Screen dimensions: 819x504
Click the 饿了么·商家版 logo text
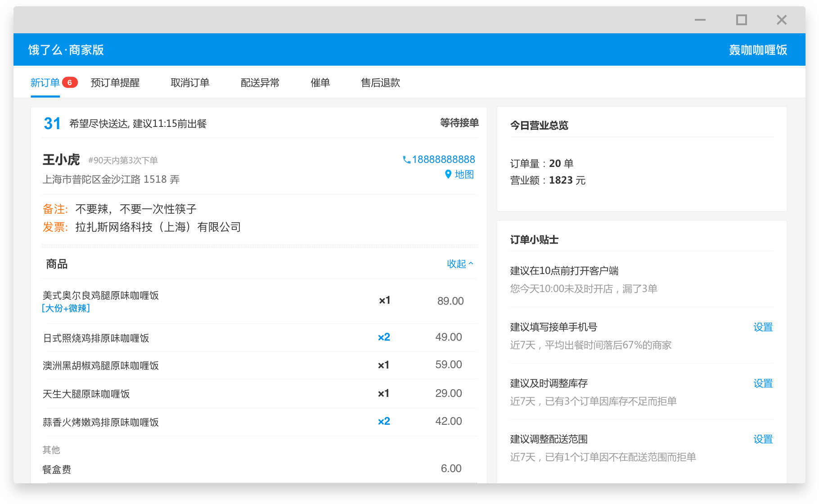pos(66,49)
